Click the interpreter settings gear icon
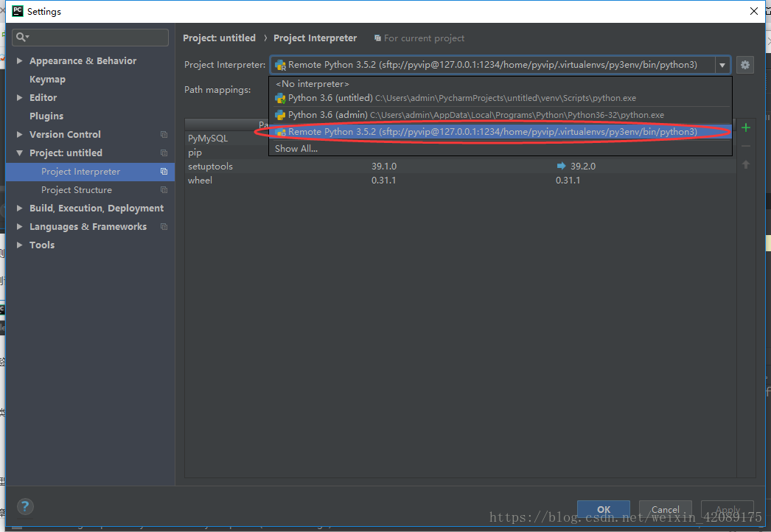This screenshot has width=771, height=532. pos(745,65)
